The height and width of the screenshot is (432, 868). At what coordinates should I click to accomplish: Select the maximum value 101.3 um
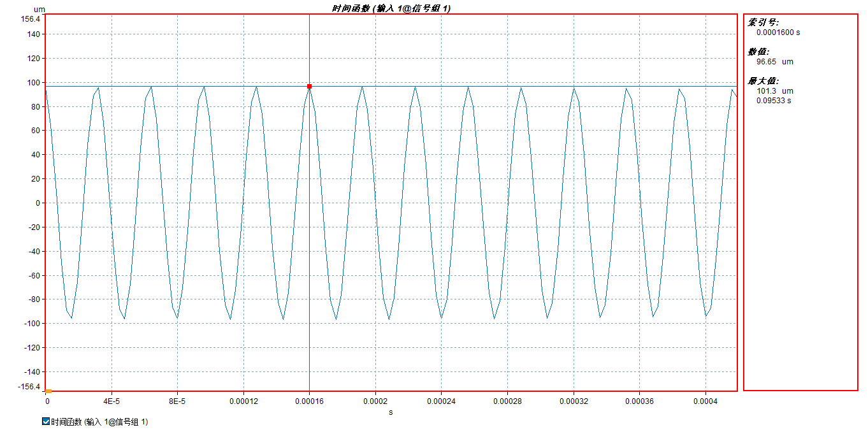774,91
